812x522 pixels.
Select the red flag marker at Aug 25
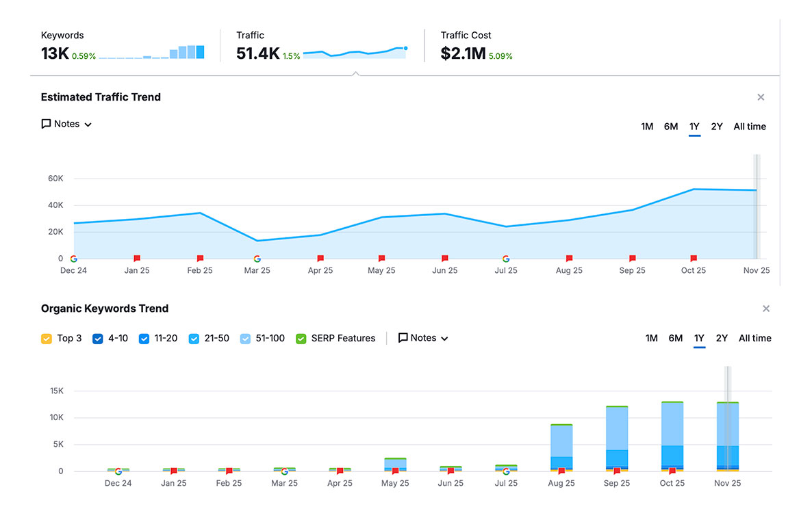coord(569,259)
